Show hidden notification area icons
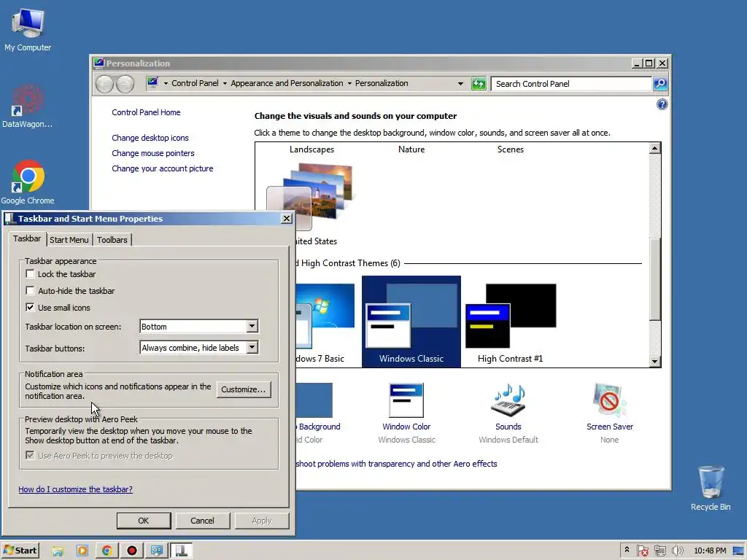747x560 pixels. tap(627, 551)
